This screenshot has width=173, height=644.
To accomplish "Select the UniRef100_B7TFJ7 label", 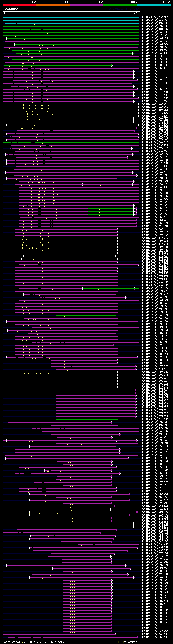I will click(x=155, y=369).
